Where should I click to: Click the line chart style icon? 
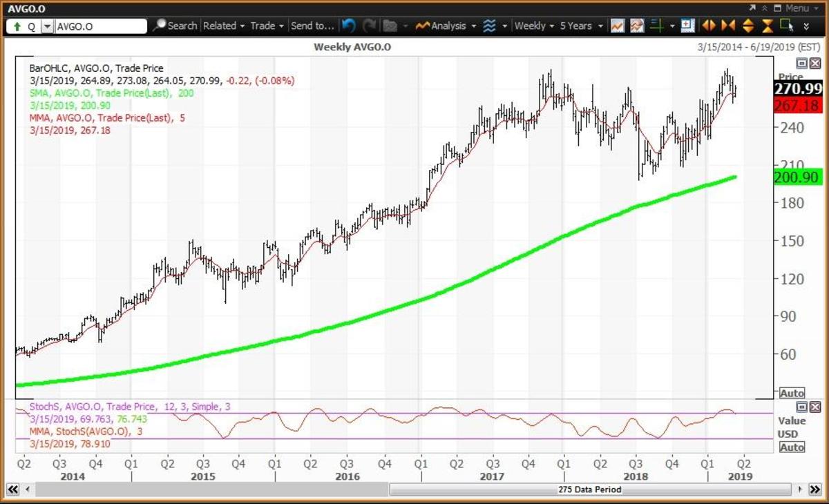618,26
